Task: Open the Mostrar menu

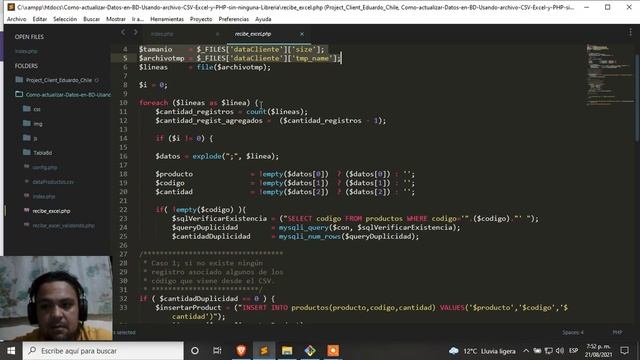Action: click(116, 19)
